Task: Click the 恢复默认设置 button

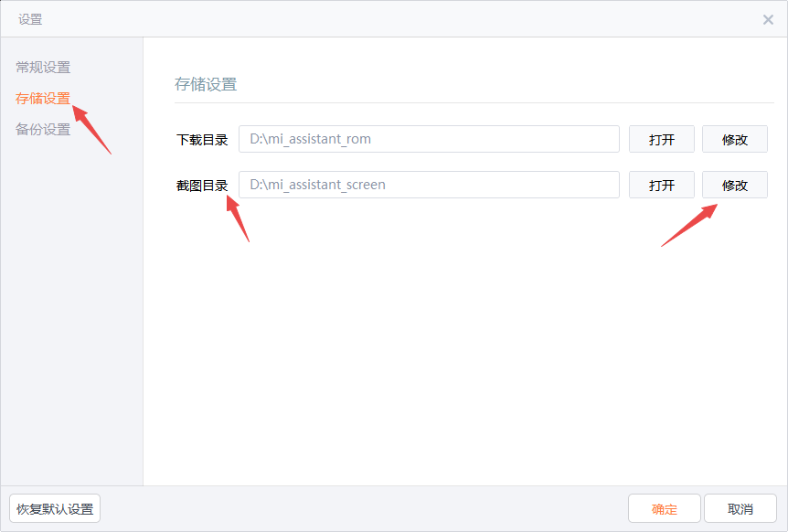Action: tap(55, 509)
